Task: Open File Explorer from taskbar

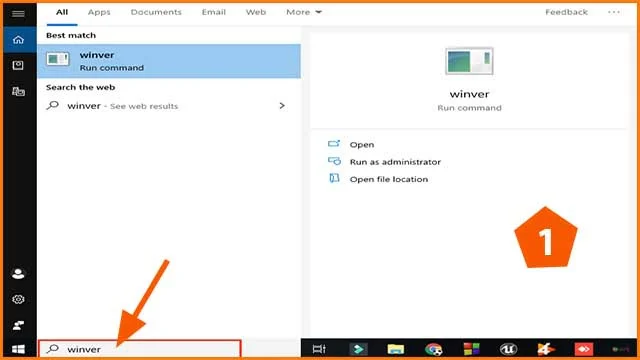Action: point(396,349)
